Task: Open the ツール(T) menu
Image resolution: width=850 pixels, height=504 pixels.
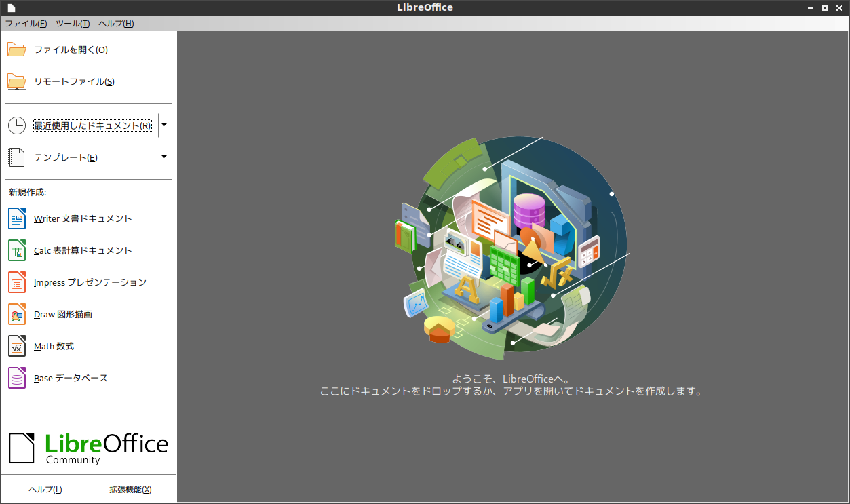Action: [x=73, y=24]
